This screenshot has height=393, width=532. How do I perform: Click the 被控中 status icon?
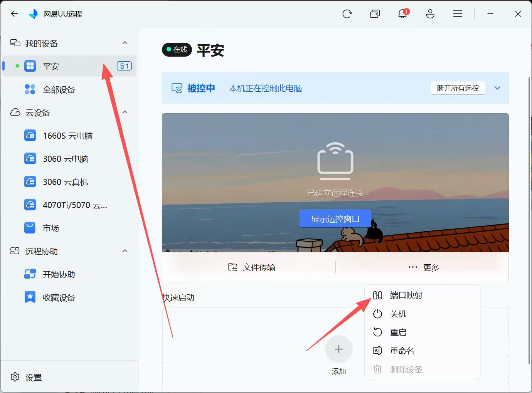(177, 88)
